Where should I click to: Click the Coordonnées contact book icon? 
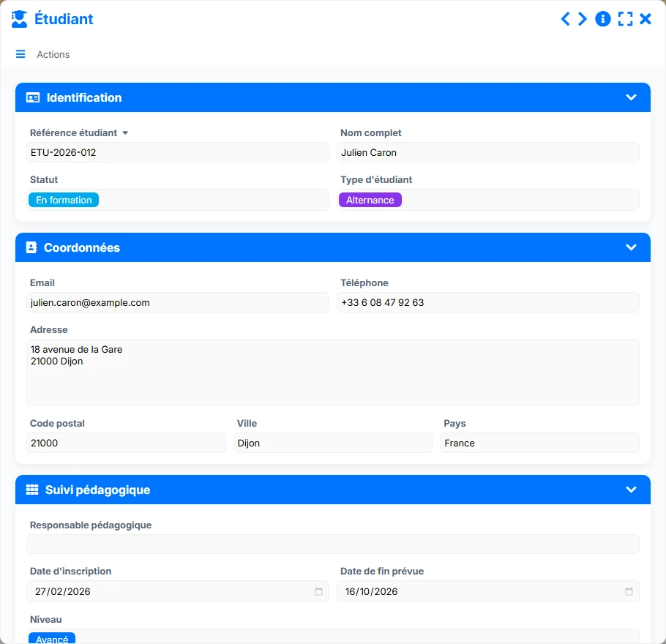(x=31, y=247)
